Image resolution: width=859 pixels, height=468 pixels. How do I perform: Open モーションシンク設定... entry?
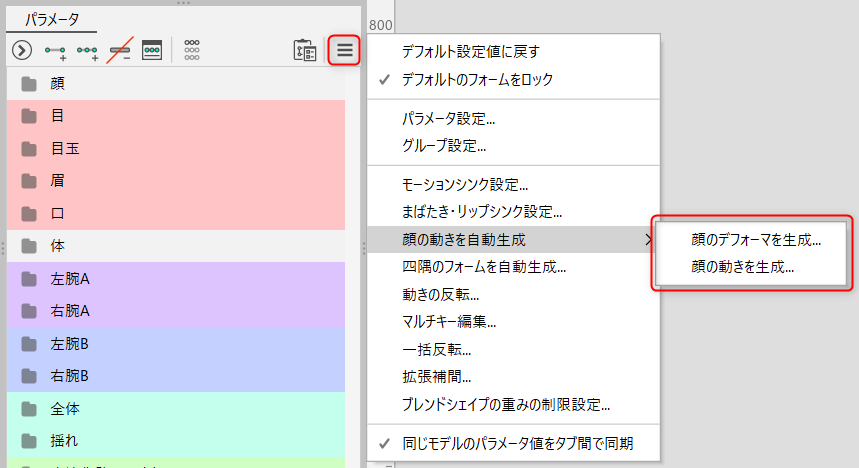[464, 185]
